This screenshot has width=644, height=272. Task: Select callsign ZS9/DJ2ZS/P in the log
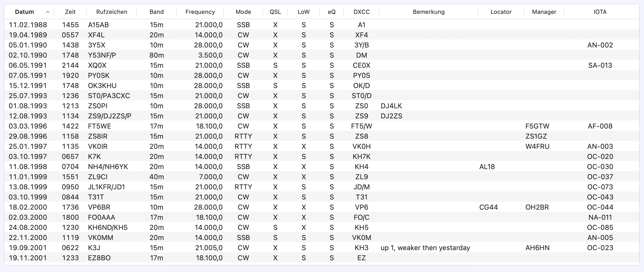pos(110,116)
